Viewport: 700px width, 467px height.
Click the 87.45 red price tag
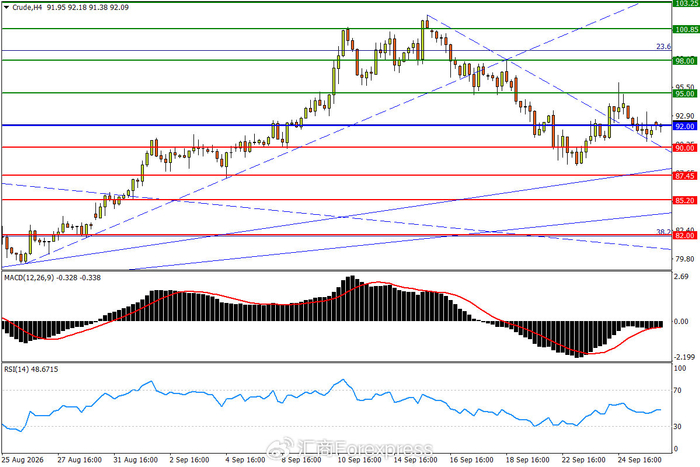point(684,176)
